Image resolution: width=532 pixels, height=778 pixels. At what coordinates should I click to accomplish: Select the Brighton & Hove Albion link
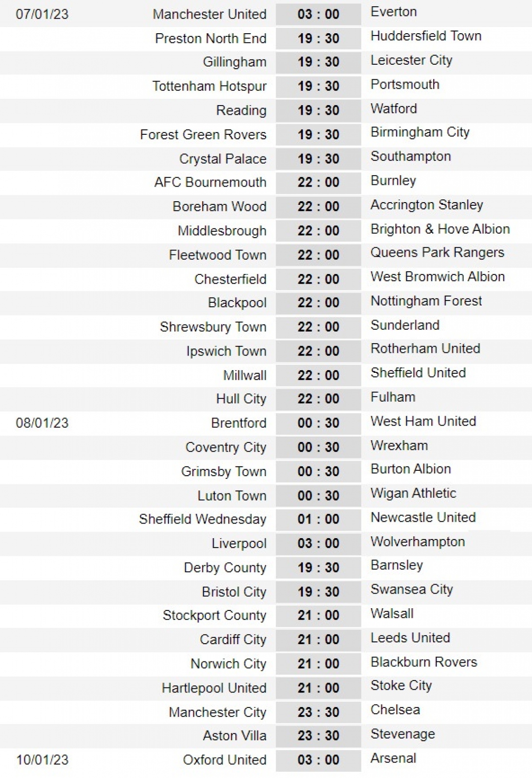click(x=440, y=229)
